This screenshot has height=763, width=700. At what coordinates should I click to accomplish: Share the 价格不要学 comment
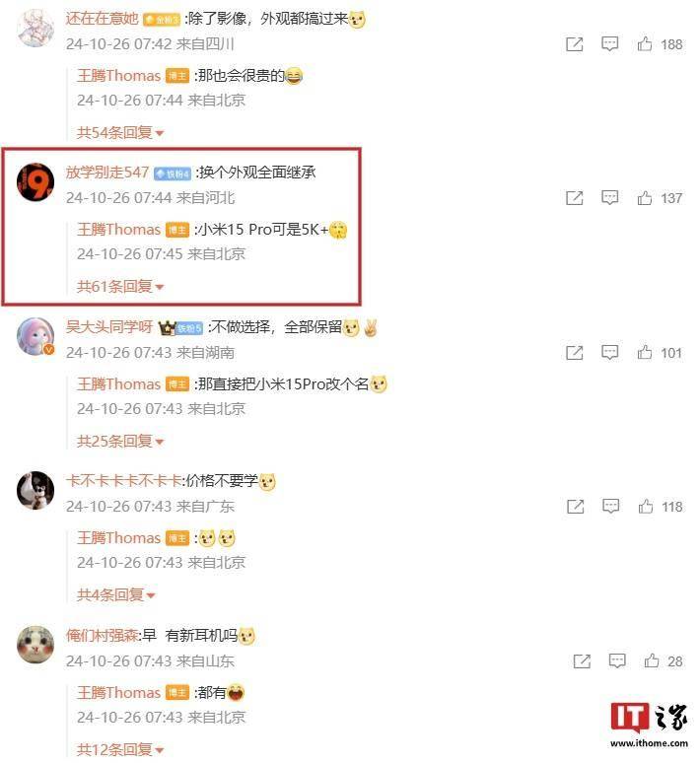pyautogui.click(x=576, y=507)
